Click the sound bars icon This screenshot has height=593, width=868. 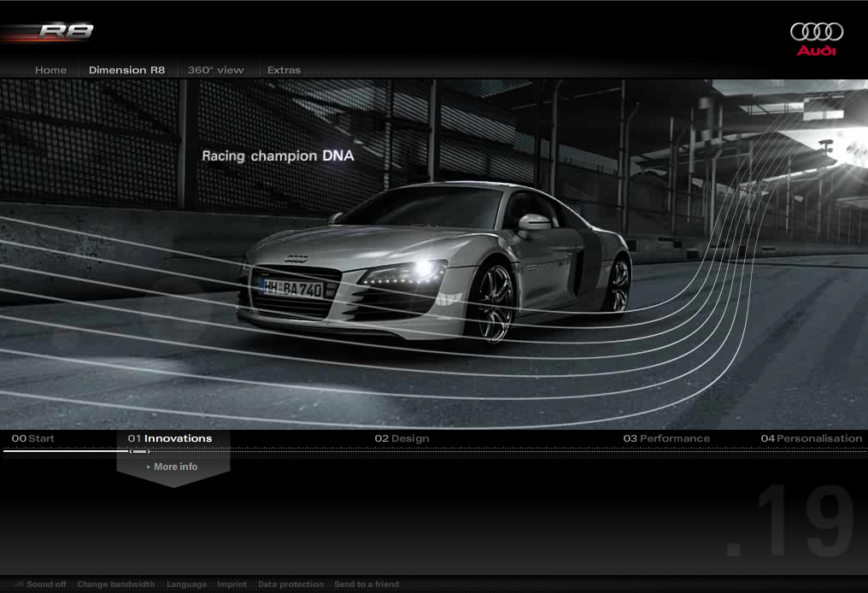tap(20, 584)
